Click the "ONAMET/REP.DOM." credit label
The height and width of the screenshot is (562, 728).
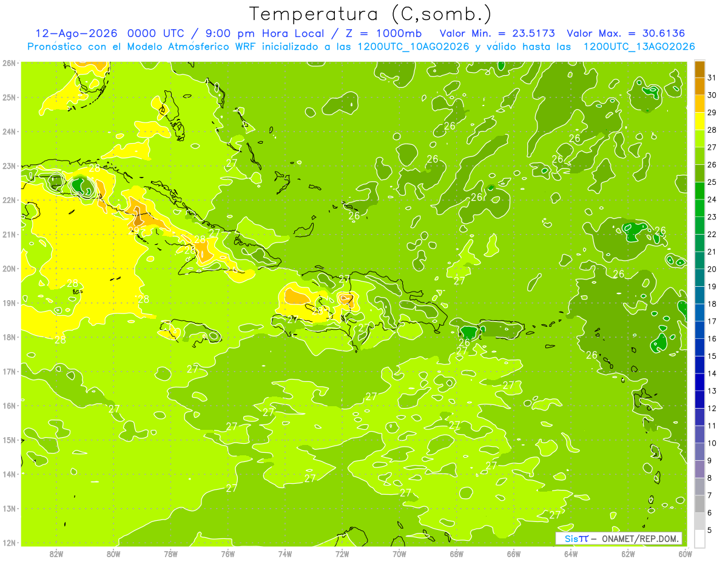click(x=639, y=538)
